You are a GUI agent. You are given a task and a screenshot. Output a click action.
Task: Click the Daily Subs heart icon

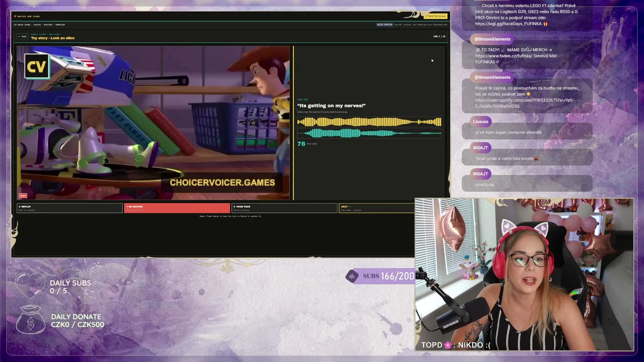(x=30, y=286)
